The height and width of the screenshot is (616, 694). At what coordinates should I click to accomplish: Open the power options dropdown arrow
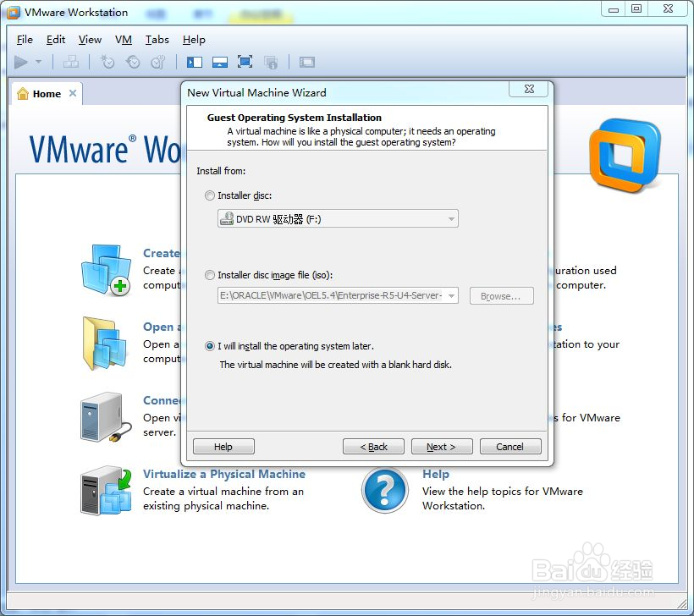point(38,62)
